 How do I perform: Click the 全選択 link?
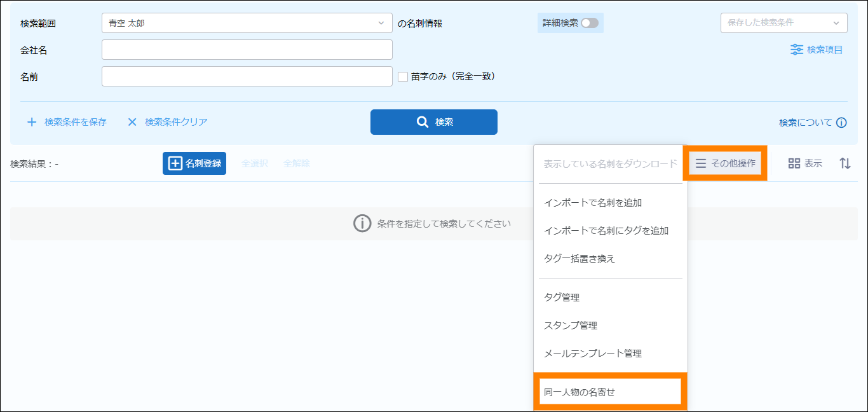tap(254, 163)
